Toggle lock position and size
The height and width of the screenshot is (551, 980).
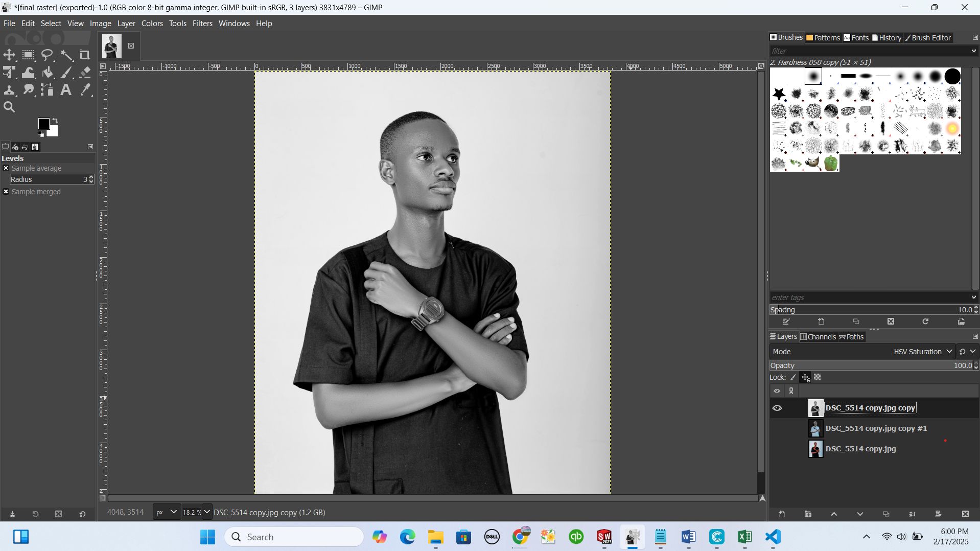pos(805,377)
